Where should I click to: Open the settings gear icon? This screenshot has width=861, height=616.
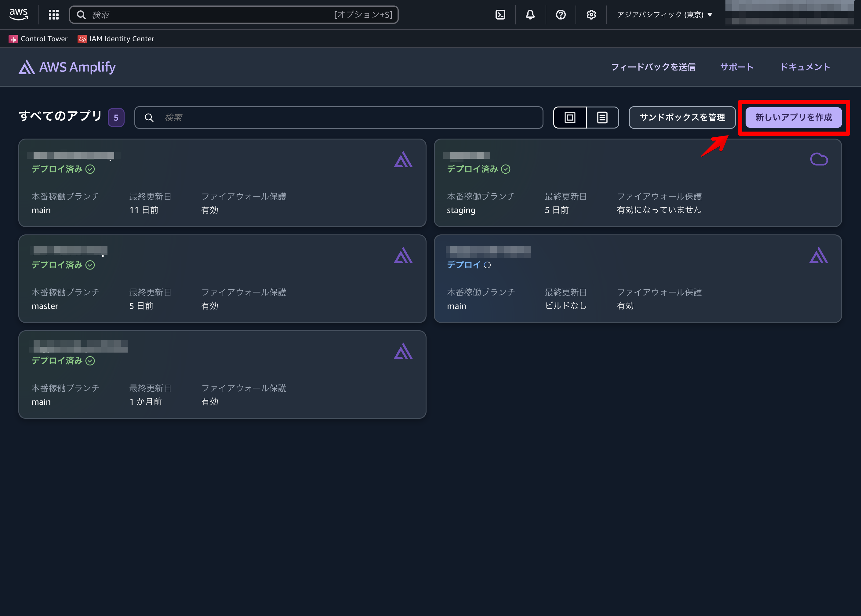tap(590, 15)
